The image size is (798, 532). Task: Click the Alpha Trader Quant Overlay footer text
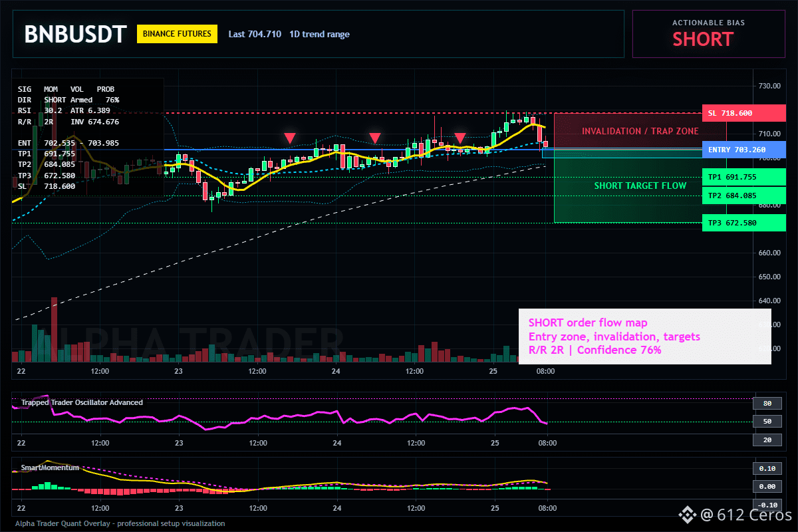coord(120,523)
